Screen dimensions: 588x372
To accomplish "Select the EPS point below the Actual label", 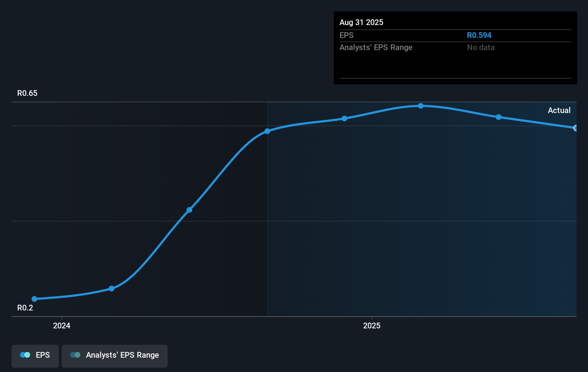I will click(498, 117).
